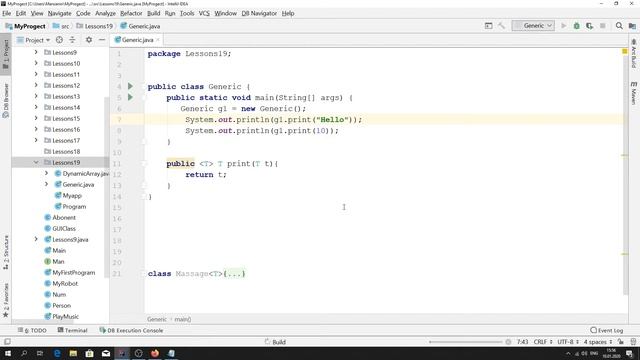Toggle tool window buttons at the status bar corner
The image size is (640, 360).
point(7,342)
